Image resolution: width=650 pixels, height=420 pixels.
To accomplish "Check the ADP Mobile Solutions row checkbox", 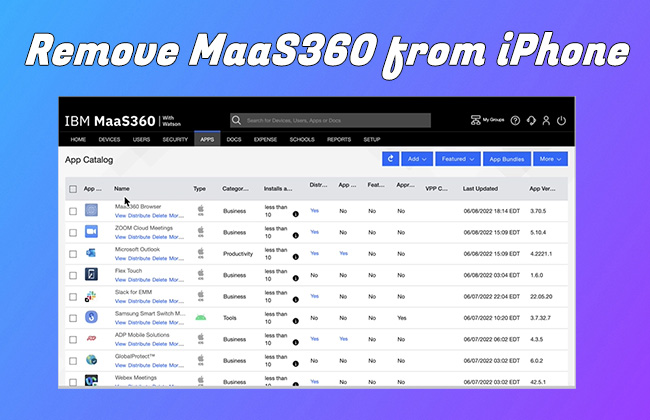I will point(73,340).
